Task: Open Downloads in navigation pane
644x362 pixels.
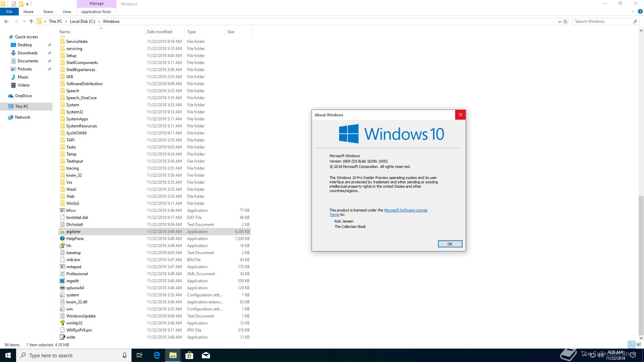Action: tap(28, 53)
